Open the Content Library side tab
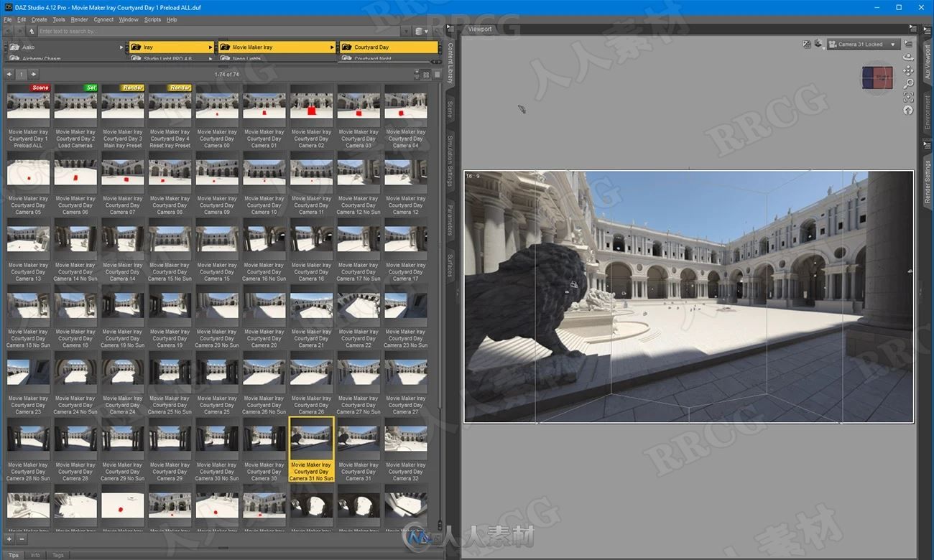 tap(450, 63)
